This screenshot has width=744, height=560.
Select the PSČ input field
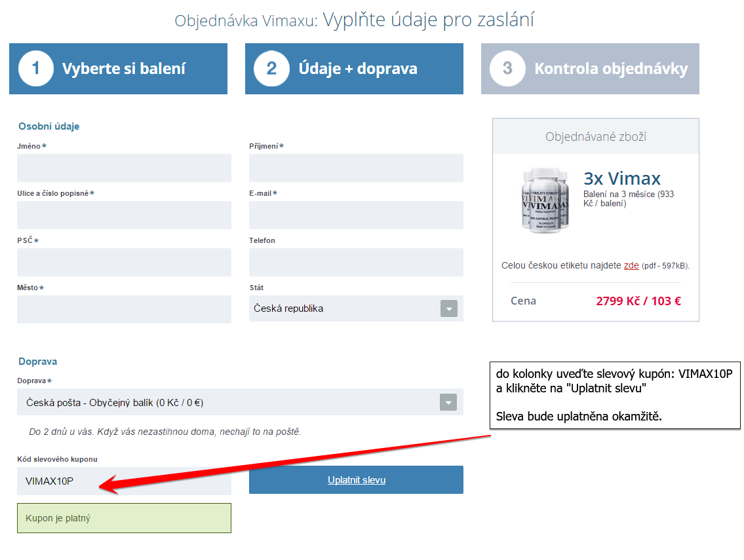tap(124, 262)
